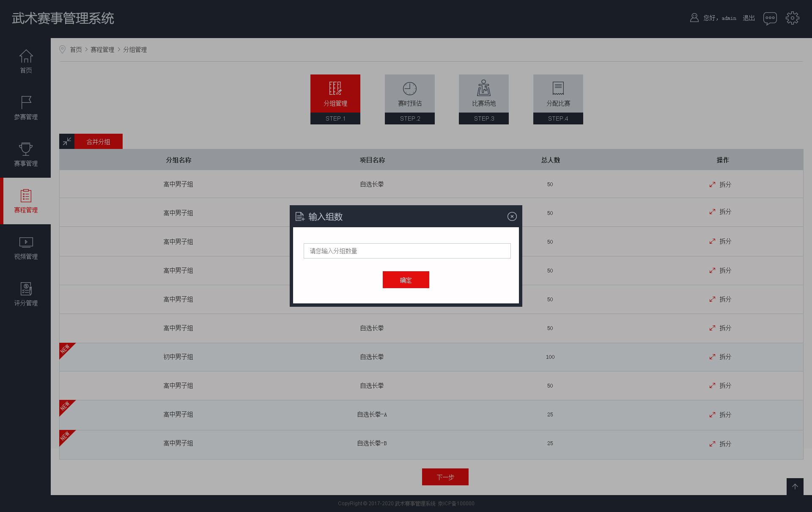Open 评分管理 scoring icon in the sidebar

click(x=26, y=289)
